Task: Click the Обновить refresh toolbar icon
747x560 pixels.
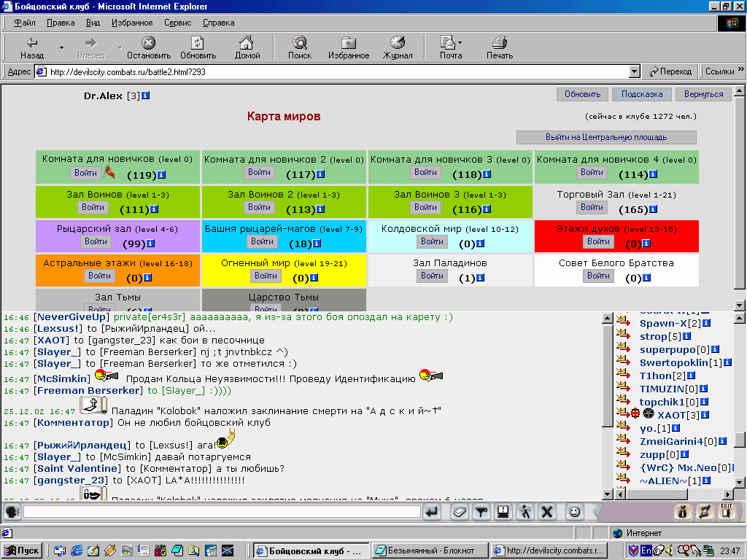Action: coord(198,47)
